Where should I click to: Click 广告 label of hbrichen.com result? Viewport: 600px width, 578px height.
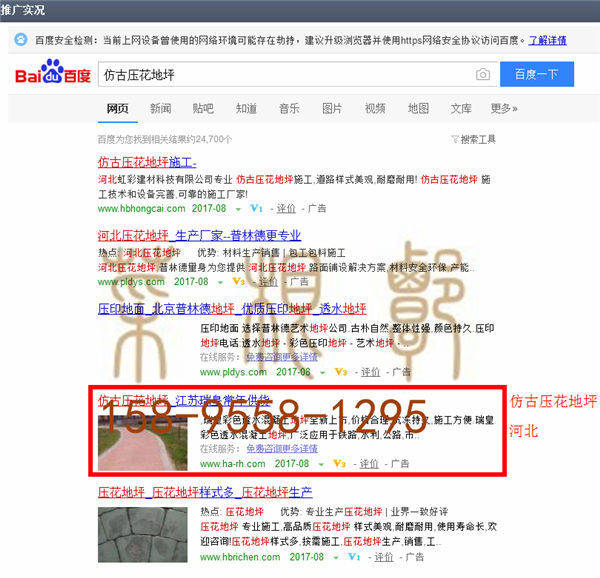coord(415,557)
